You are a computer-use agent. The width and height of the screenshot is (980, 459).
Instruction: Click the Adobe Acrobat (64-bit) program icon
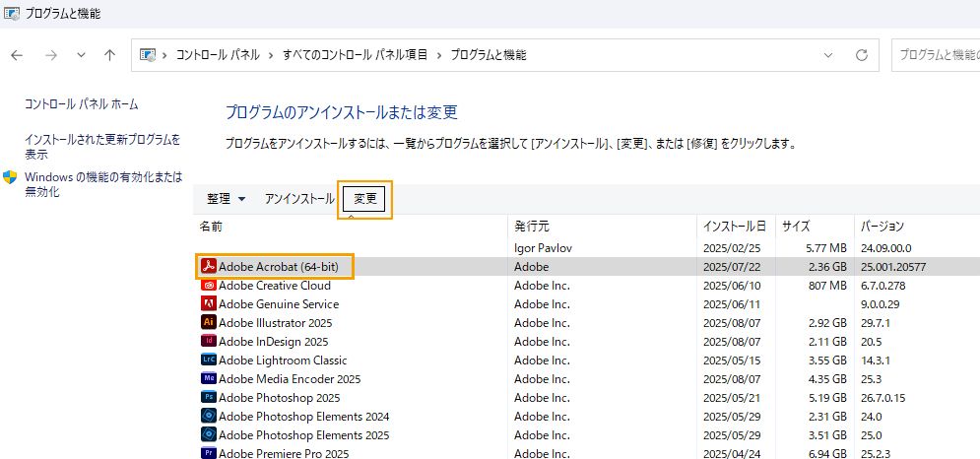coord(208,267)
